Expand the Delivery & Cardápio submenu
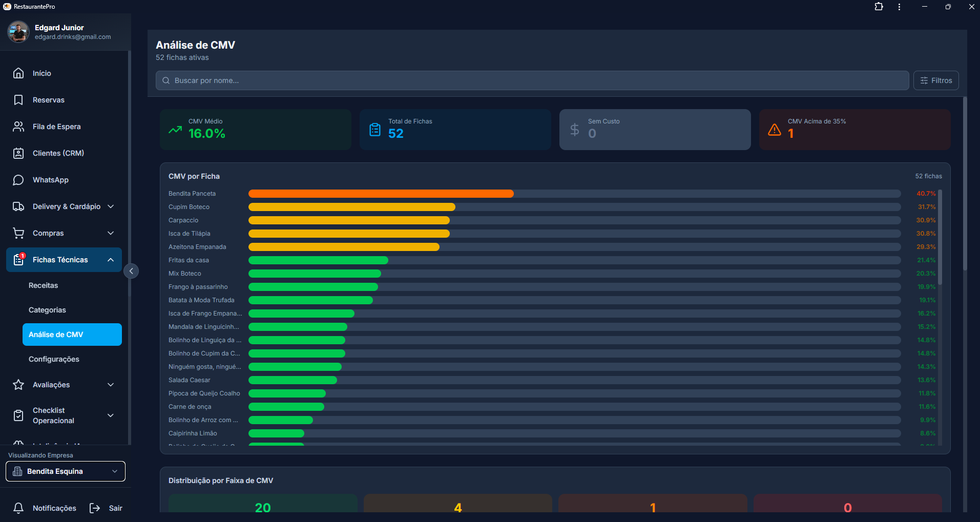Viewport: 980px width, 522px height. (x=111, y=206)
